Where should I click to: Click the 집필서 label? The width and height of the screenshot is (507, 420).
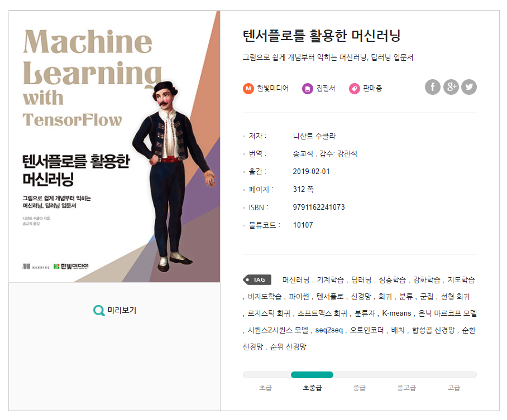(326, 89)
